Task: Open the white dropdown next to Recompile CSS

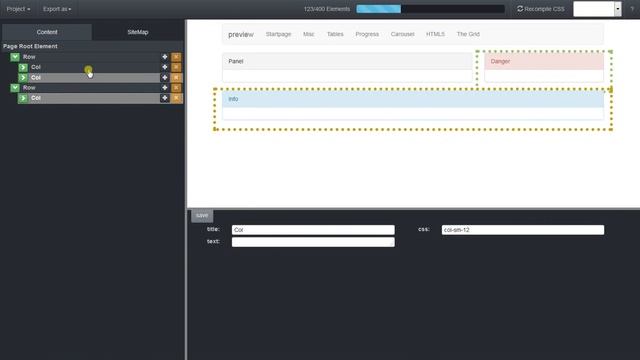Action: 597,9
